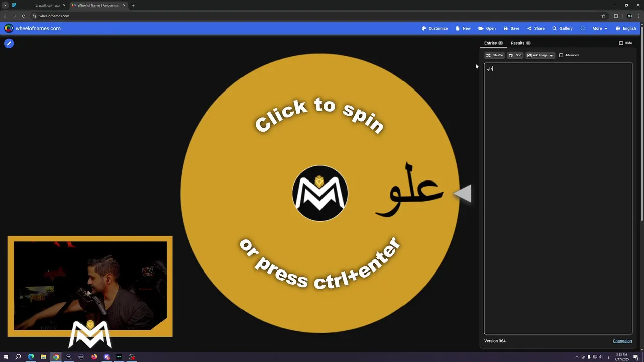Browse the wheel Gallery

coord(562,28)
